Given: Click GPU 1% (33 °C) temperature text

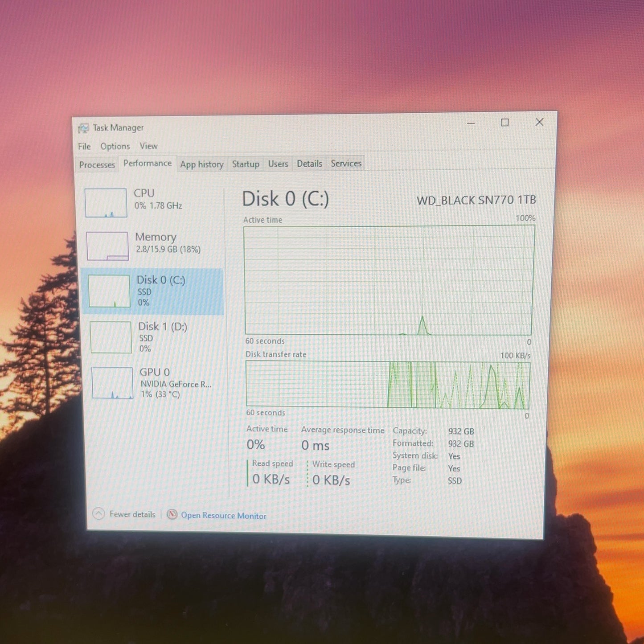Looking at the screenshot, I should point(160,394).
